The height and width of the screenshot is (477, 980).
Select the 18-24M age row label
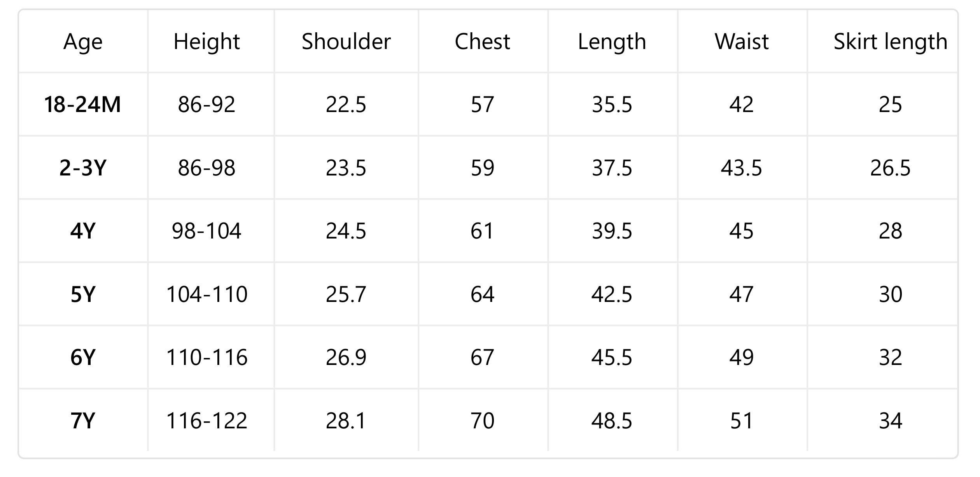[x=83, y=105]
